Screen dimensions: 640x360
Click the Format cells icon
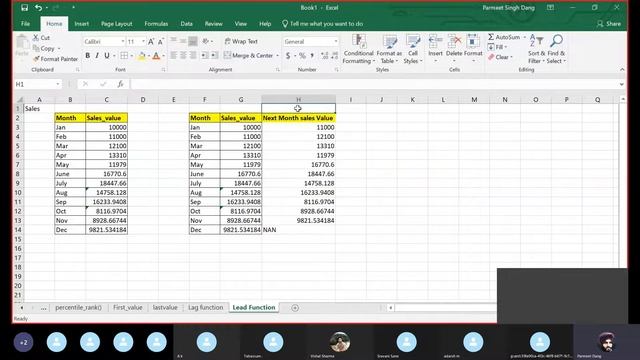(x=473, y=42)
